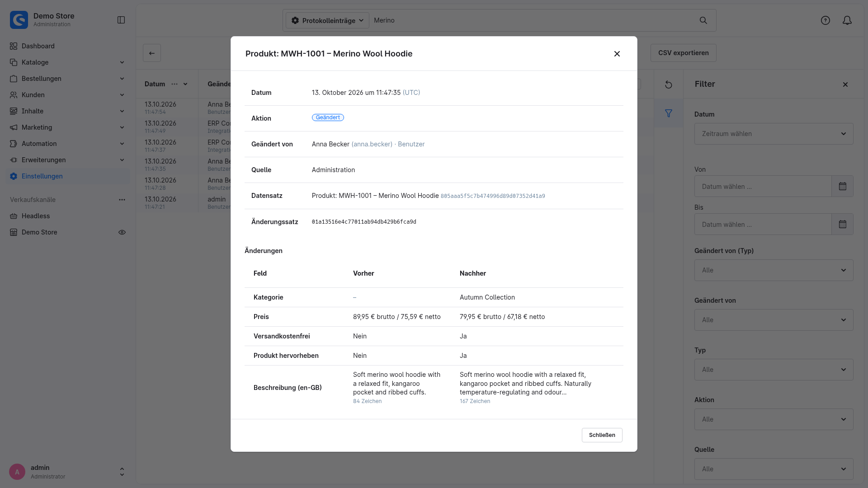868x488 pixels.
Task: Open the notifications bell
Action: (847, 20)
